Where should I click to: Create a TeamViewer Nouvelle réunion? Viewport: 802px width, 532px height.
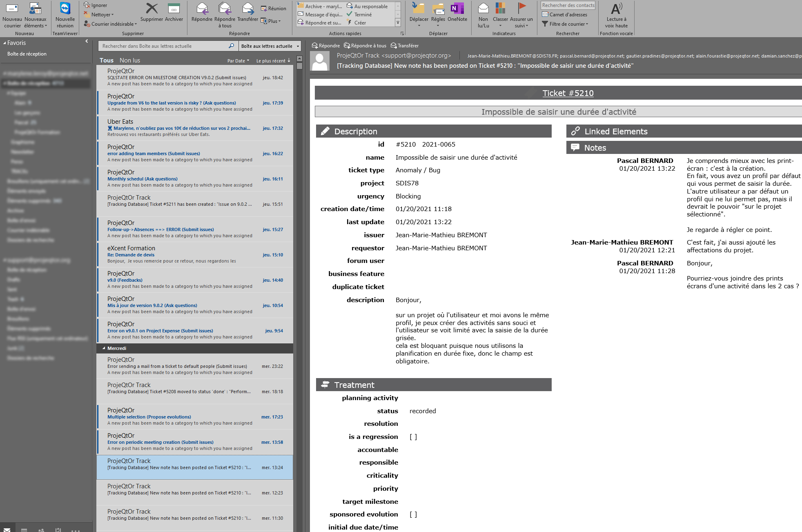coord(65,14)
